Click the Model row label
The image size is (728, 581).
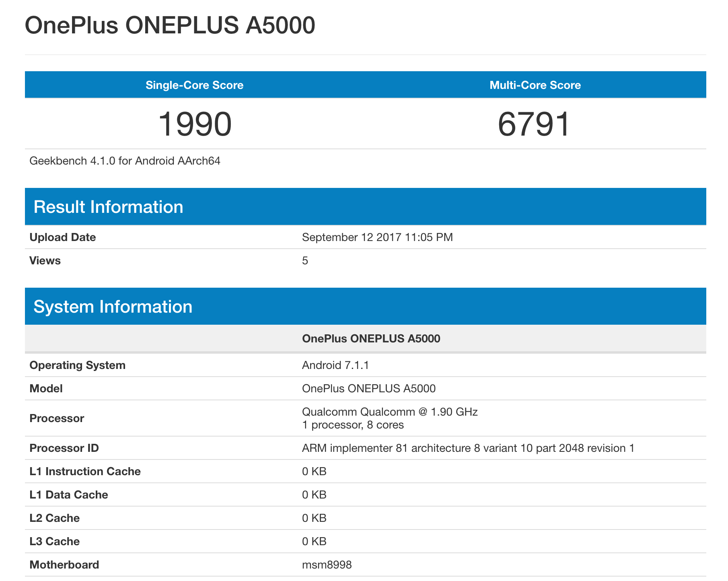point(46,389)
